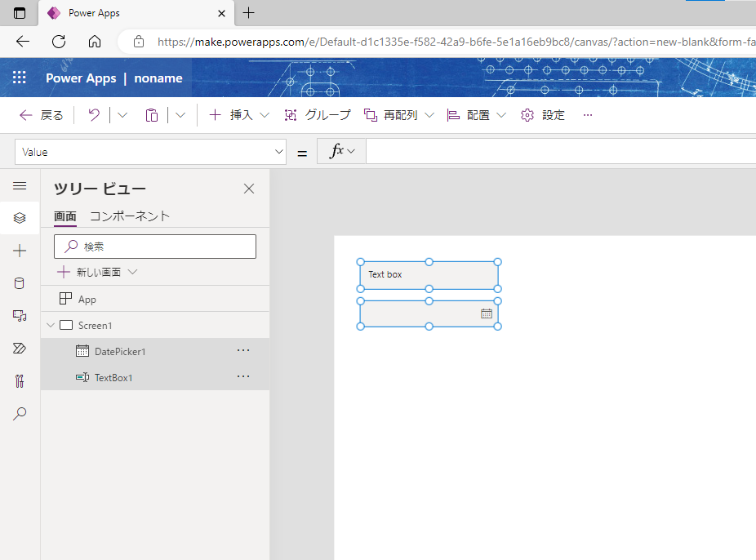Open the Power Automate panel
The image size is (756, 560).
pyautogui.click(x=20, y=348)
